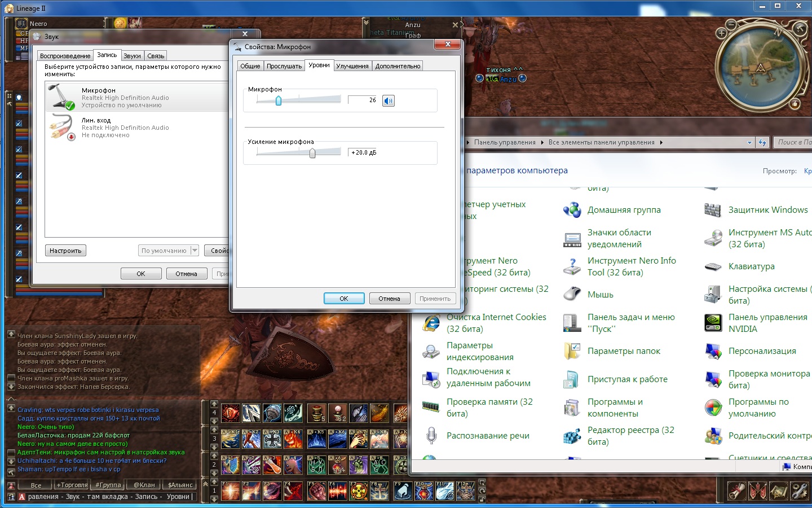Page up shortcut bar 4 with up arrow
This screenshot has height=508, width=812.
tap(214, 405)
